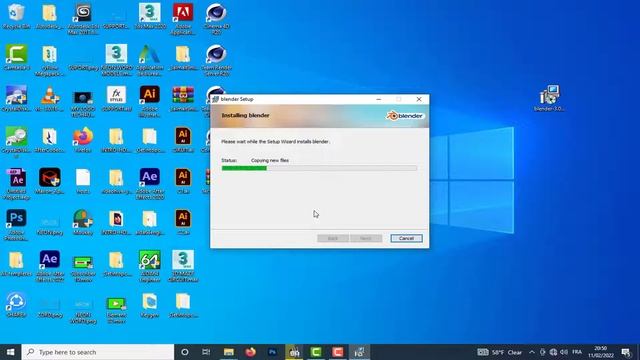Image resolution: width=640 pixels, height=360 pixels.
Task: Select the Cinema 4D R20 desktop shortcut
Action: click(216, 18)
